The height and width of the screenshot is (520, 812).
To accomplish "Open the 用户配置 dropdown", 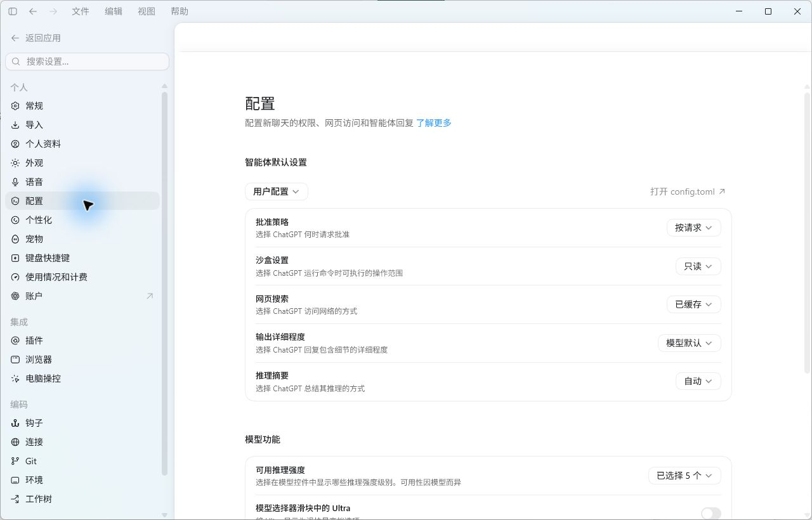I will 277,192.
